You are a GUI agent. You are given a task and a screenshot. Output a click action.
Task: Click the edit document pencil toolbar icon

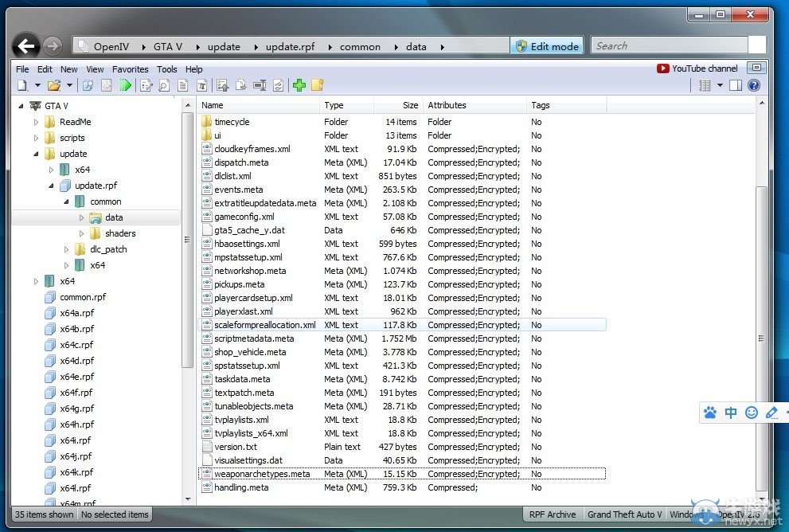click(146, 85)
